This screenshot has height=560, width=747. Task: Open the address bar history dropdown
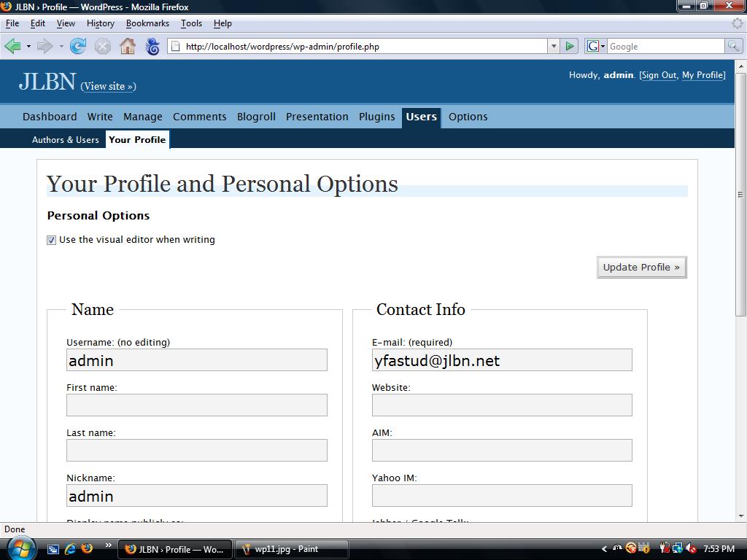pos(553,47)
